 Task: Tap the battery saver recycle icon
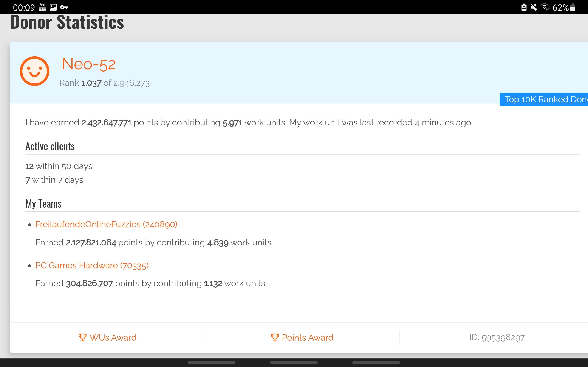(524, 7)
